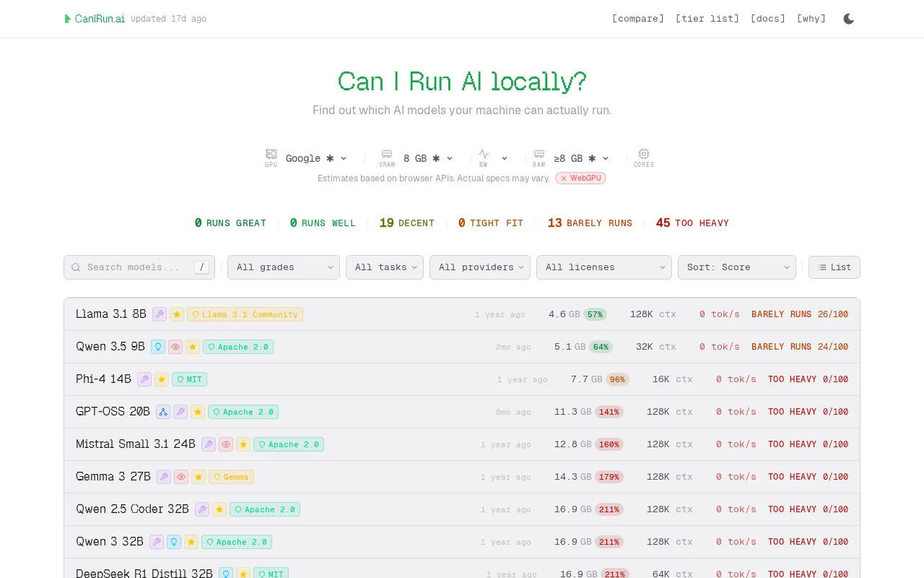The width and height of the screenshot is (924, 578).
Task: Open the VRAM 8 GB dropdown
Action: 428,158
